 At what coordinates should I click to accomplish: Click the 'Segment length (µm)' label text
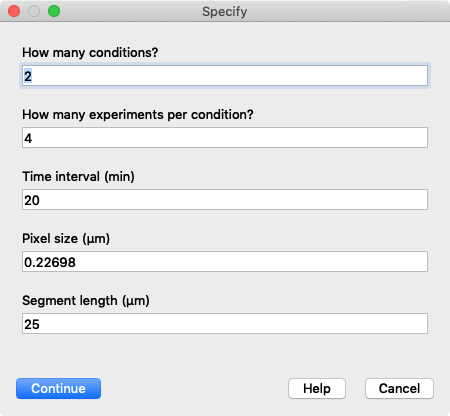tap(86, 301)
